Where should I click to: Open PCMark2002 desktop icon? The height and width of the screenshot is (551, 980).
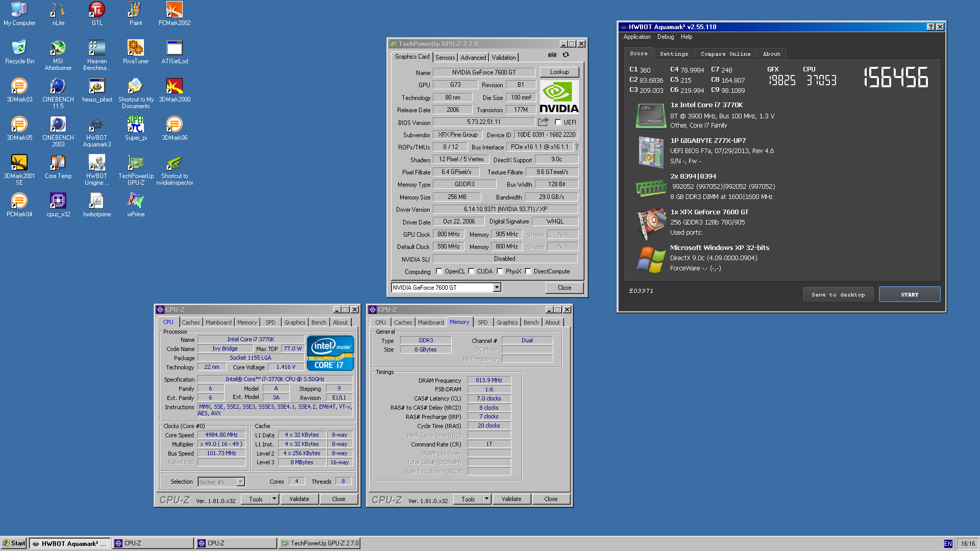tap(175, 14)
